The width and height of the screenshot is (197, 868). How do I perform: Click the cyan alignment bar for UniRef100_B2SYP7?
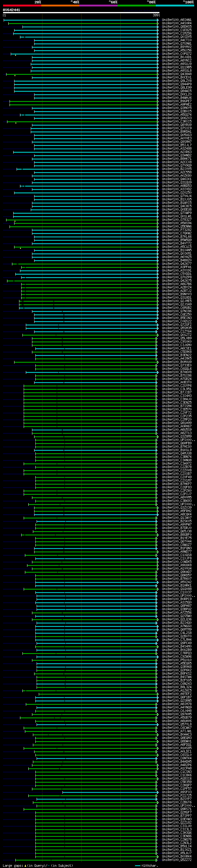pos(97,799)
